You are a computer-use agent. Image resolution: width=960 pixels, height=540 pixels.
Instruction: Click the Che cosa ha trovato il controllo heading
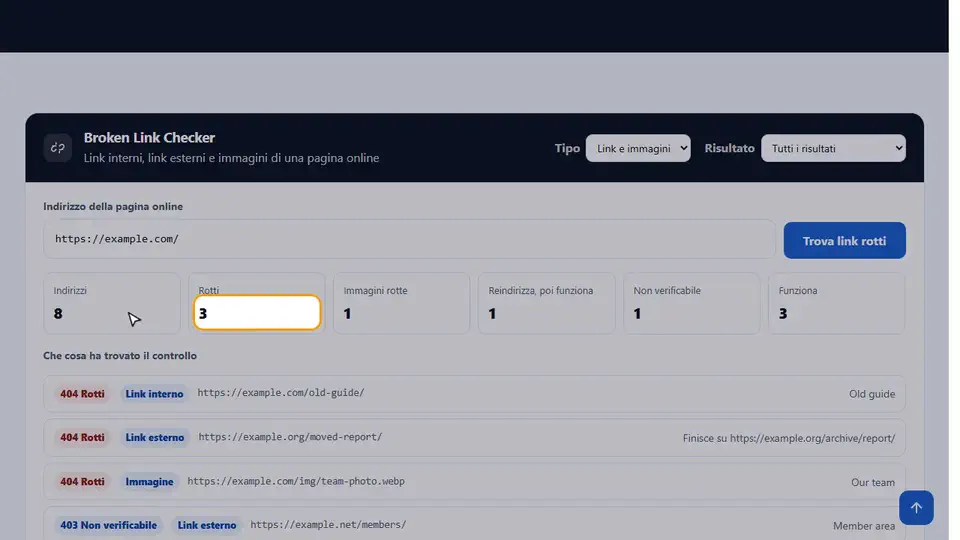(x=120, y=356)
